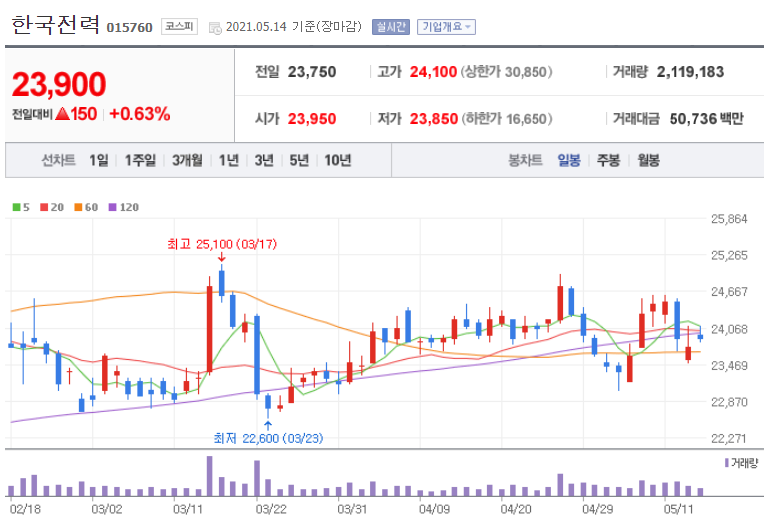Click the 실시간 real-time button
Viewport: 764px width, 528px height.
391,27
